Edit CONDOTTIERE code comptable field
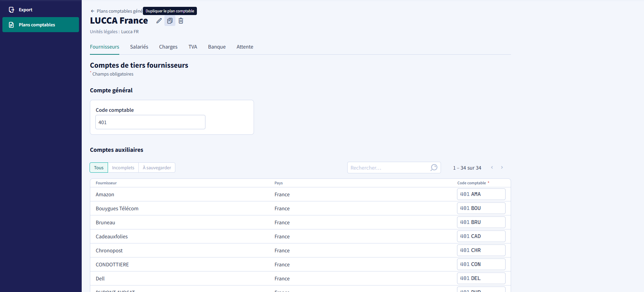Viewport: 644px width, 292px height. click(481, 264)
